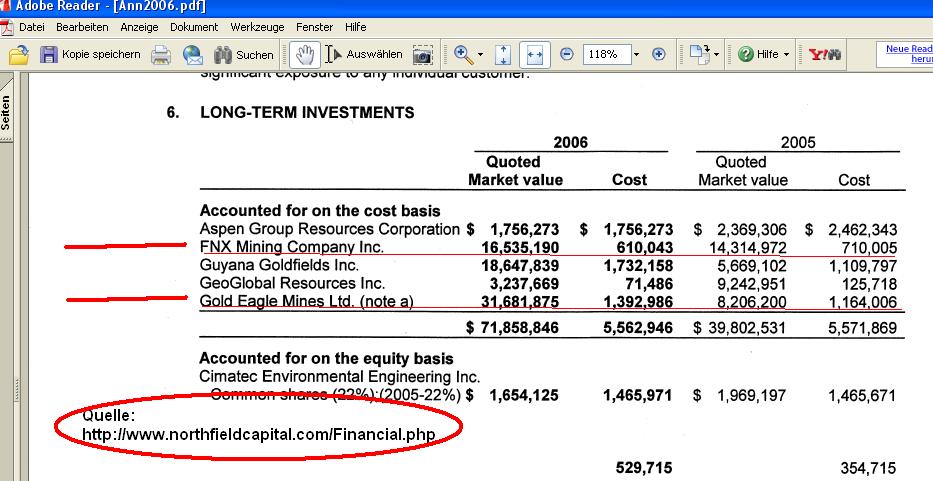Select the Zoom magnifier tool
The width and height of the screenshot is (933, 481).
(x=463, y=55)
